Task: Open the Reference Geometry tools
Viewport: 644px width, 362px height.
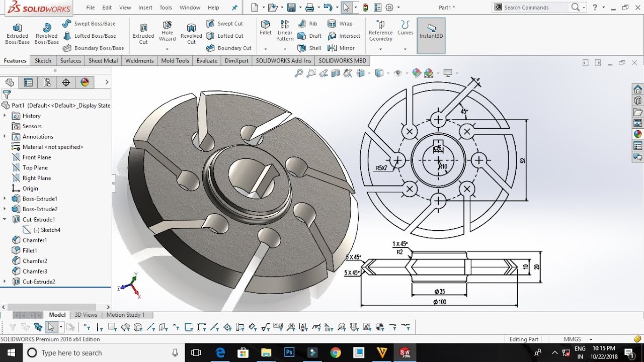Action: (x=380, y=31)
